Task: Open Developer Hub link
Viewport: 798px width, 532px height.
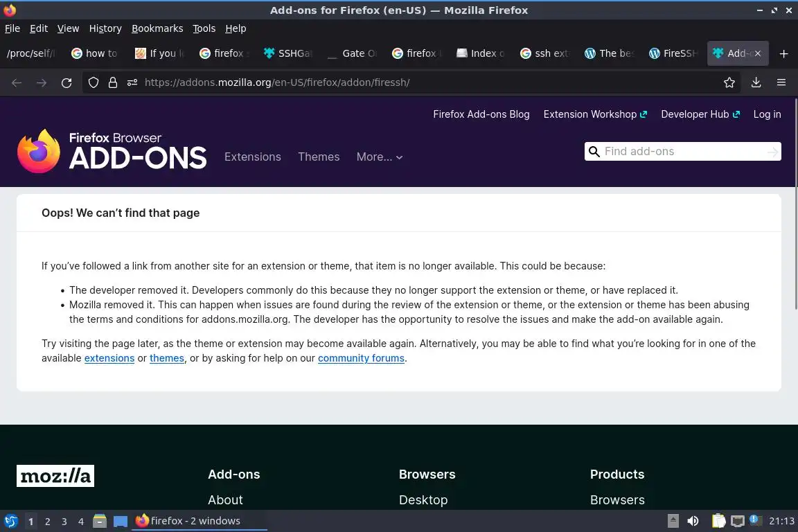Action: click(x=700, y=114)
